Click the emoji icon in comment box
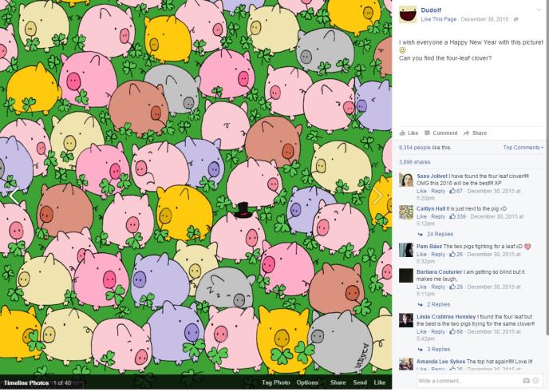Viewport: 549px width, 392px height. [535, 381]
